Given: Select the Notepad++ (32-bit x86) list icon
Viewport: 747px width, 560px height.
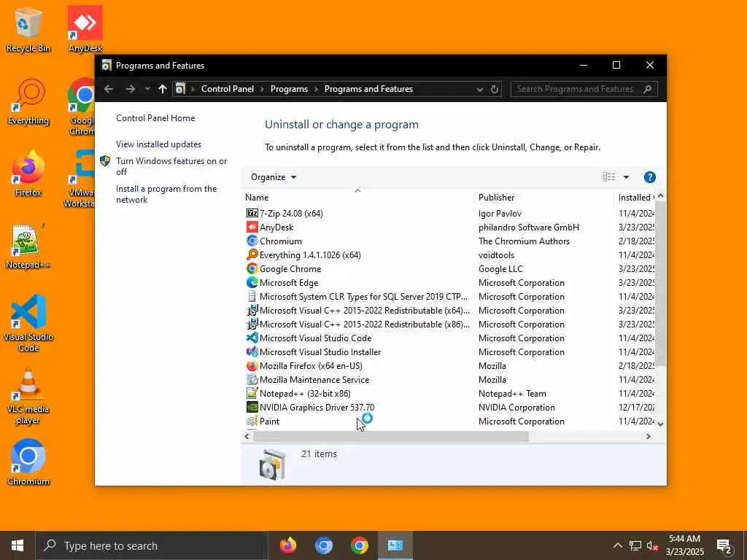Looking at the screenshot, I should point(252,393).
